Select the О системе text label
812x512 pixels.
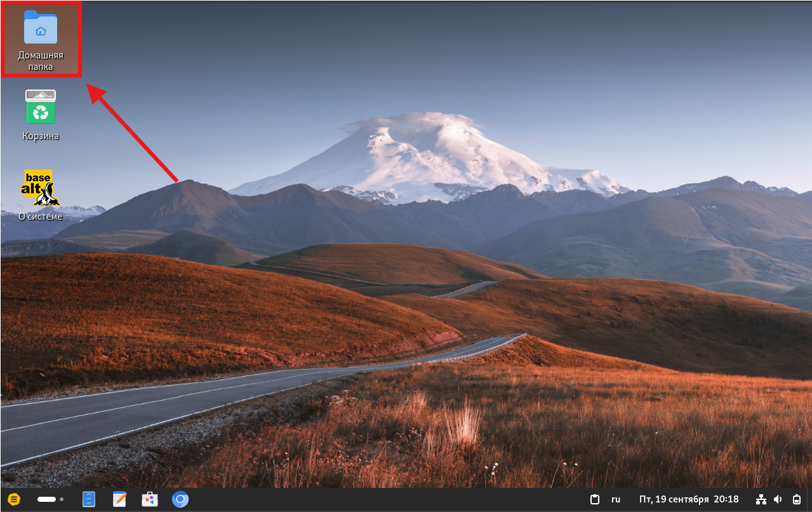click(41, 217)
